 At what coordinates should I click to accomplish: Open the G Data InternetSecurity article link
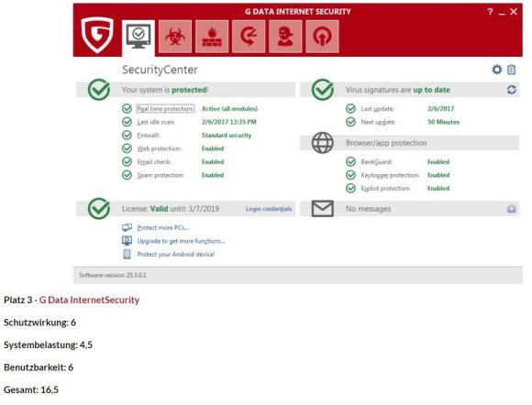click(89, 300)
